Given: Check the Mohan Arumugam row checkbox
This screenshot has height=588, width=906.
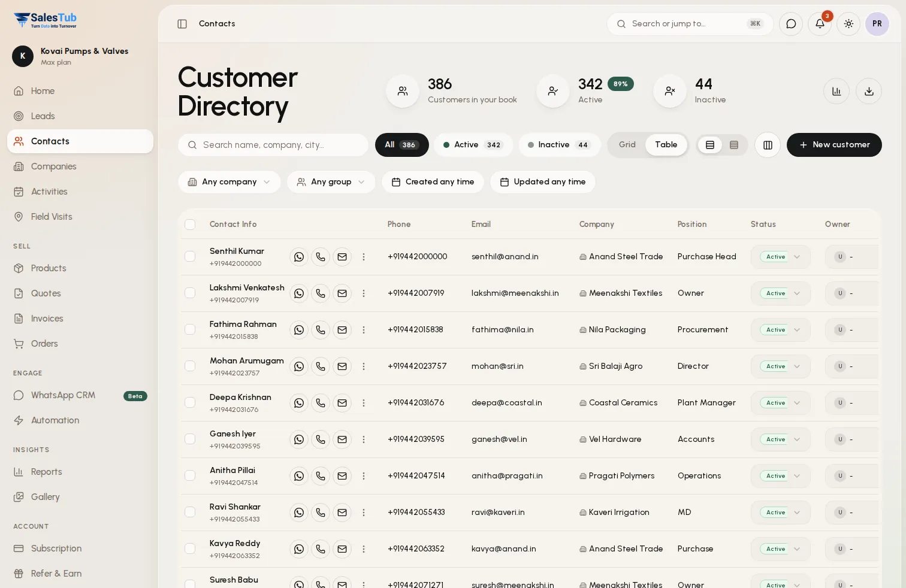Looking at the screenshot, I should click(190, 366).
